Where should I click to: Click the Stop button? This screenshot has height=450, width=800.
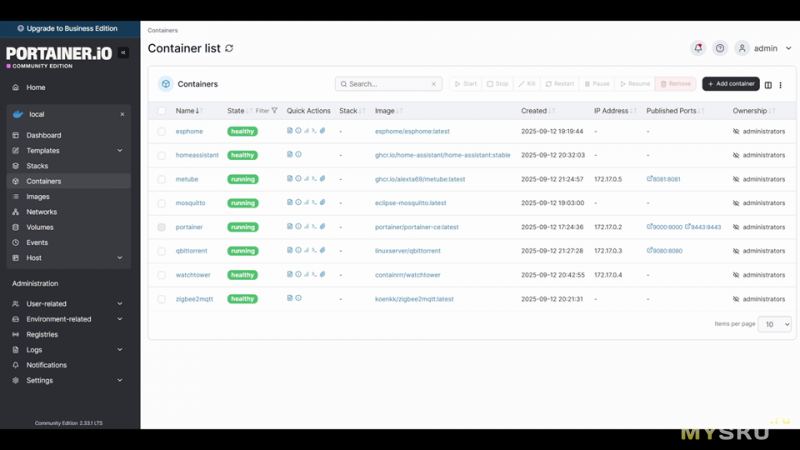tap(497, 84)
